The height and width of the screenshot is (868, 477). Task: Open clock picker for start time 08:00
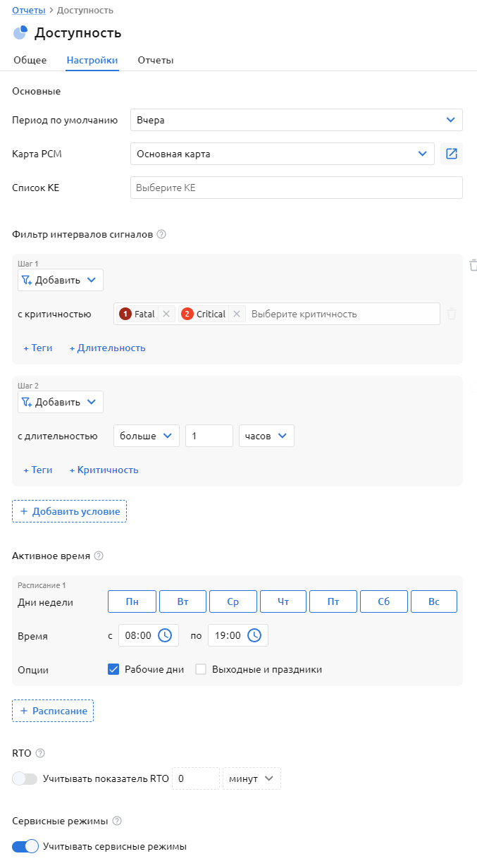click(x=165, y=635)
